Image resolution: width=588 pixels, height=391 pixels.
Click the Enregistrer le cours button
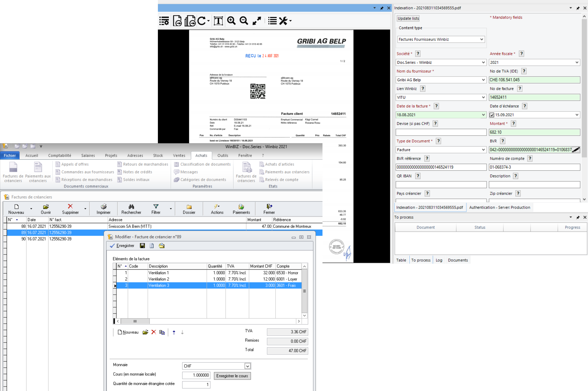point(232,376)
